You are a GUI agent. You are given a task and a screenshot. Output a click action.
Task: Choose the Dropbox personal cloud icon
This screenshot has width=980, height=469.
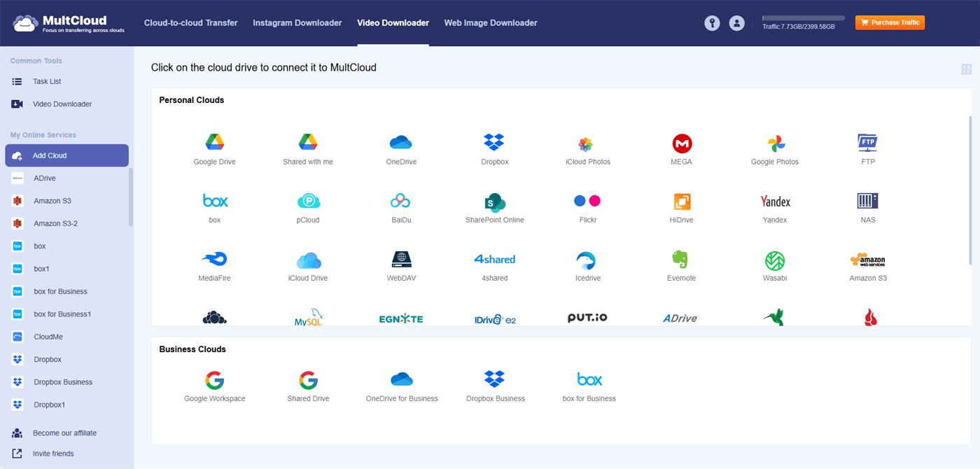click(x=494, y=143)
